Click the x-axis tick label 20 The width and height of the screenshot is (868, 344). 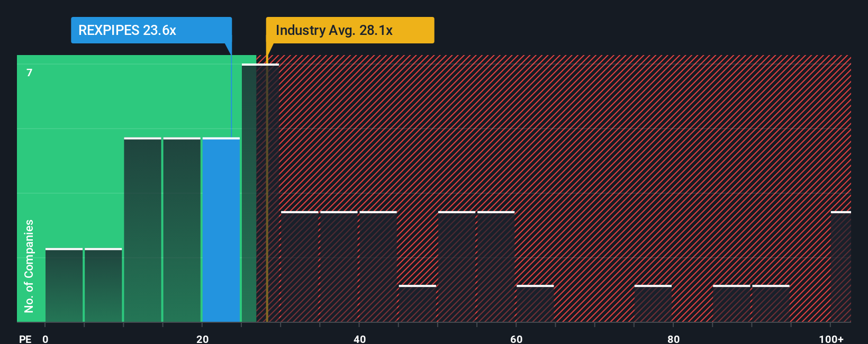pyautogui.click(x=202, y=339)
